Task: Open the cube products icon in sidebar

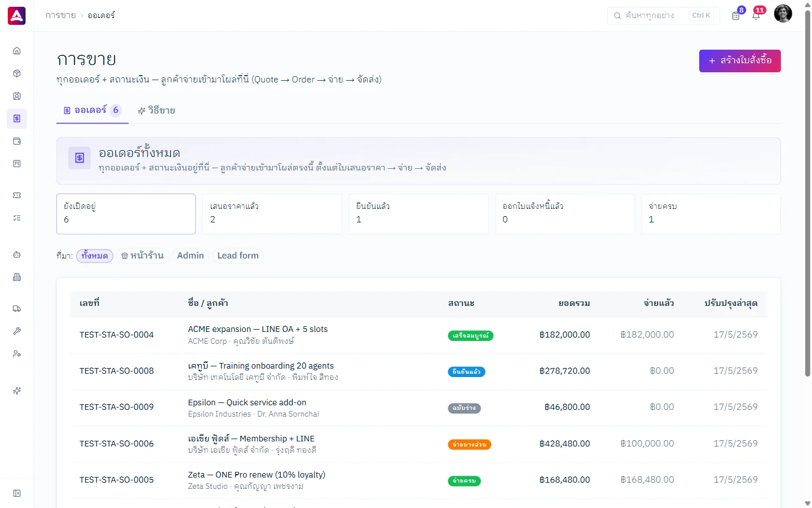Action: pos(17,73)
